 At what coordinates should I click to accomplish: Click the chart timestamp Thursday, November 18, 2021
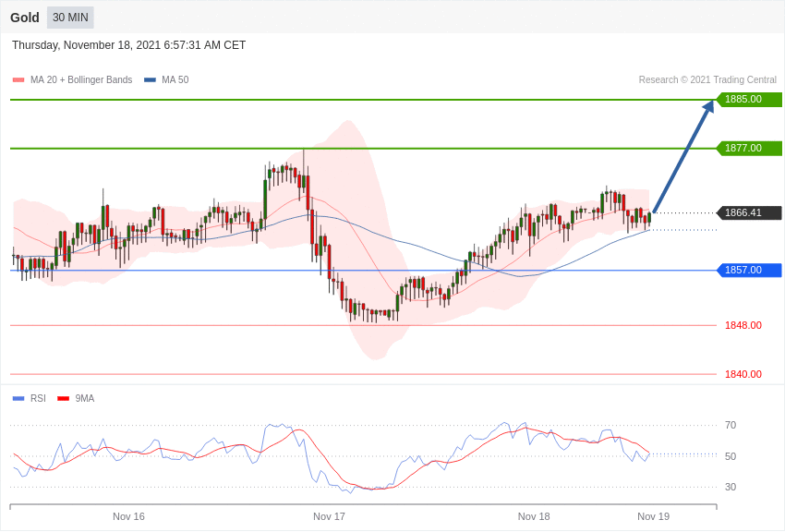[128, 45]
